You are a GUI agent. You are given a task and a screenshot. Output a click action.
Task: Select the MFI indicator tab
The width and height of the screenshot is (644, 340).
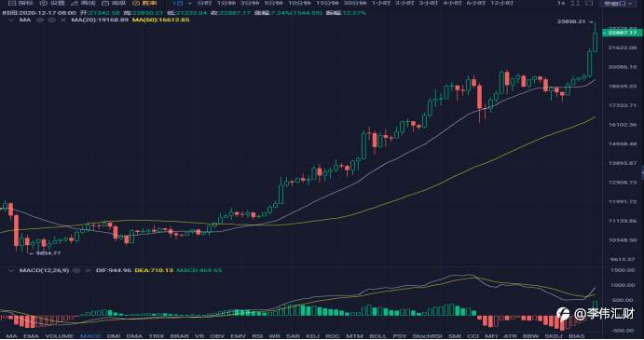pyautogui.click(x=491, y=336)
